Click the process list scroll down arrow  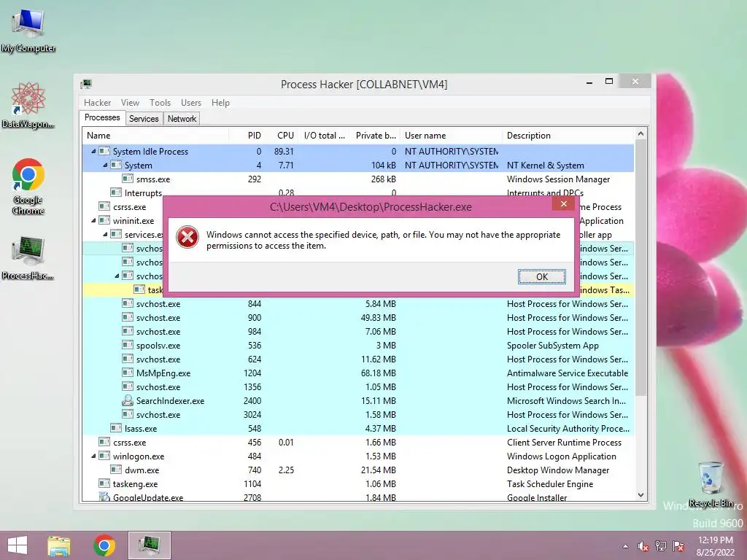[x=640, y=495]
